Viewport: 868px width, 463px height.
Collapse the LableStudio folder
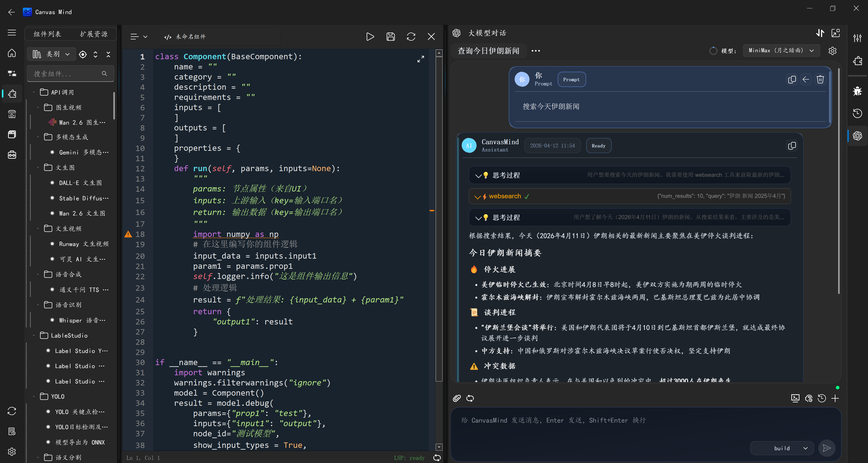coord(34,335)
